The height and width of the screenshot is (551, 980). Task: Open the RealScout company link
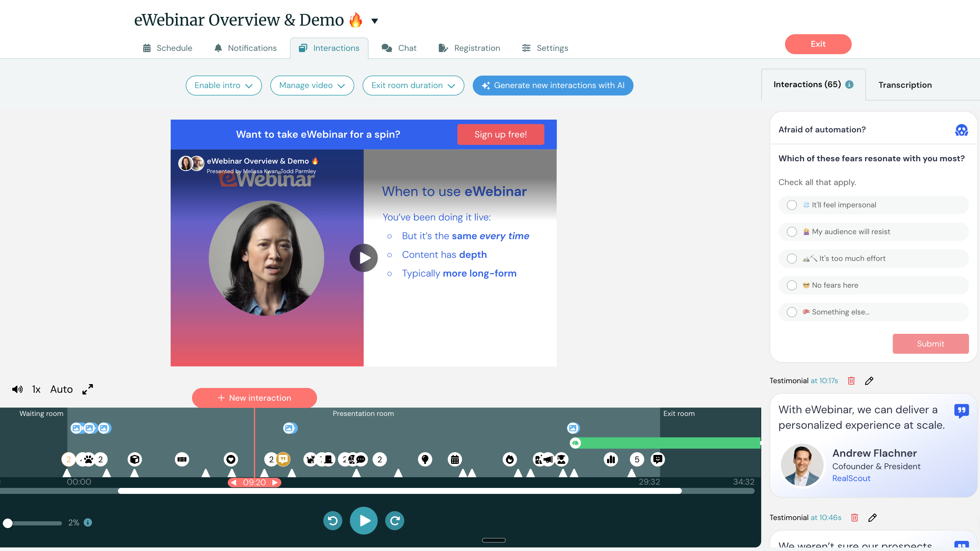851,478
